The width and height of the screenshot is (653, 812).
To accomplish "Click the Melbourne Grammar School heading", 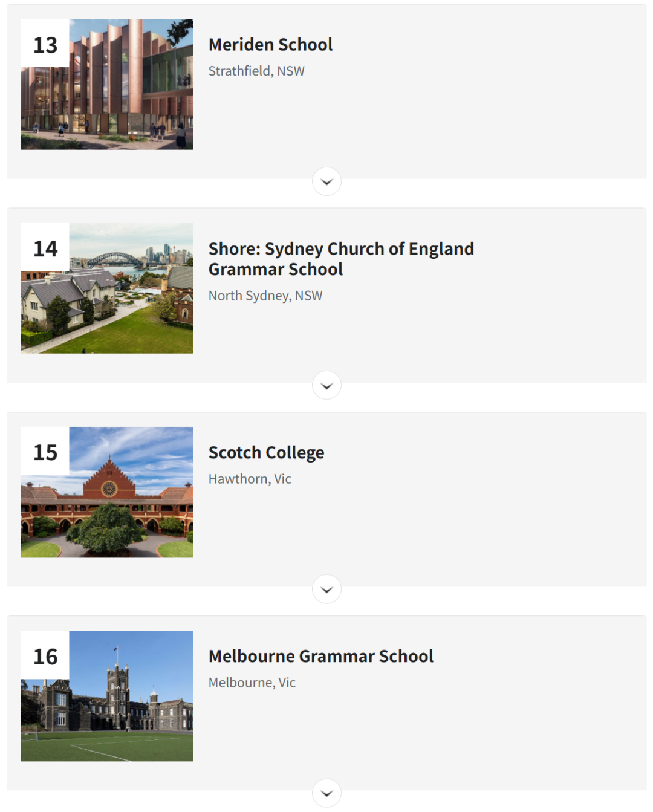I will [x=321, y=656].
